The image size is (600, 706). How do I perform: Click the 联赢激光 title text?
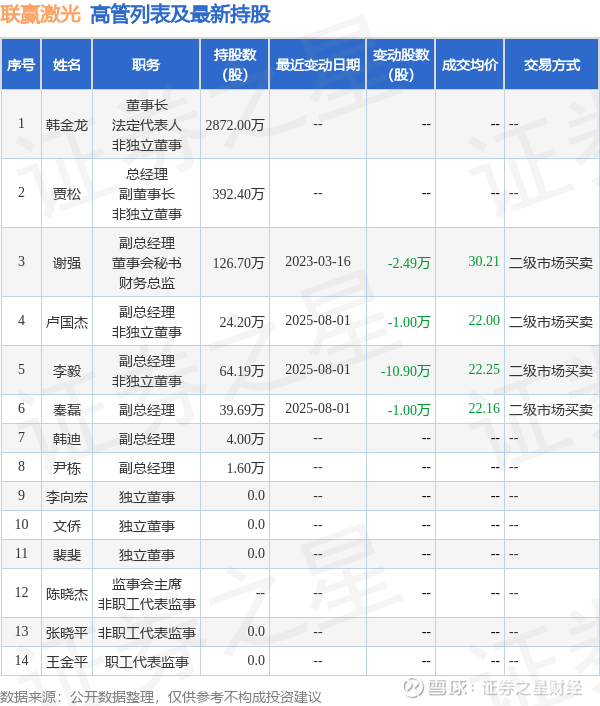(x=40, y=14)
